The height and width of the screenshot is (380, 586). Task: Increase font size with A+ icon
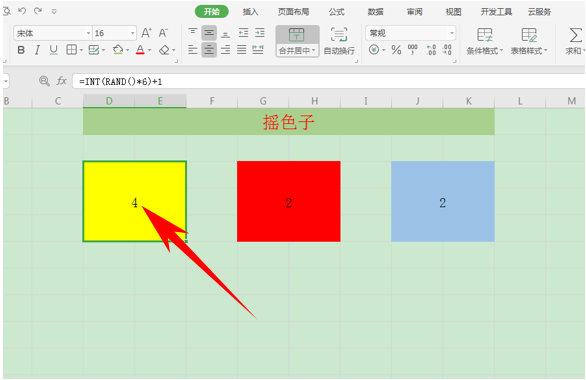(146, 33)
